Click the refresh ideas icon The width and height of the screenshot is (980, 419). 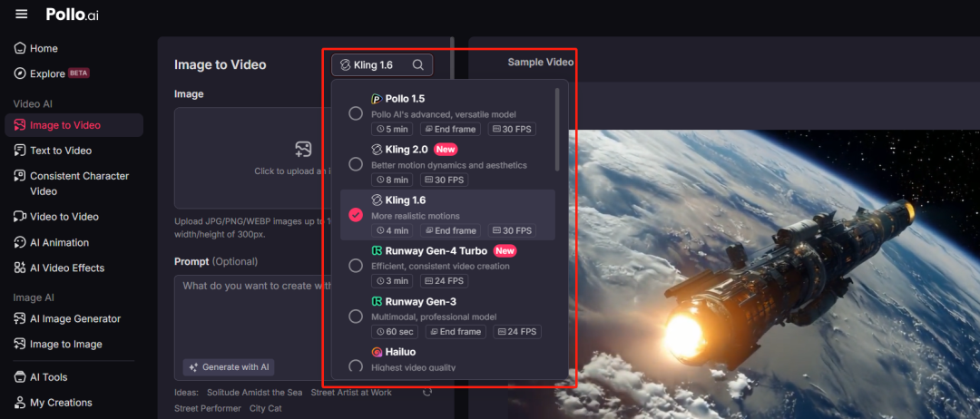click(x=427, y=392)
